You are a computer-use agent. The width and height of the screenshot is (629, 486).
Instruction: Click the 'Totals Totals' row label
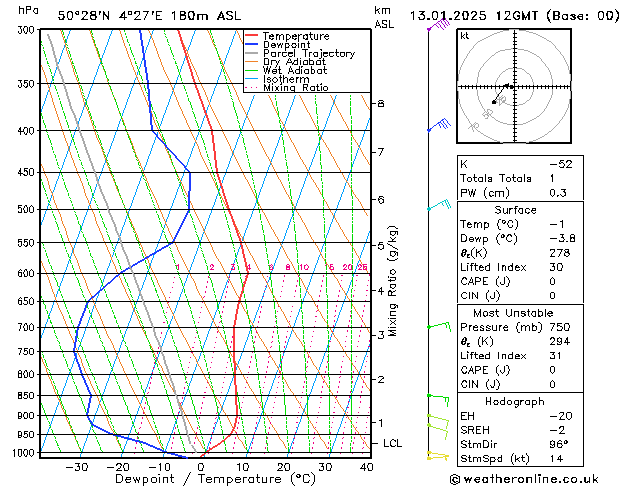click(x=496, y=178)
